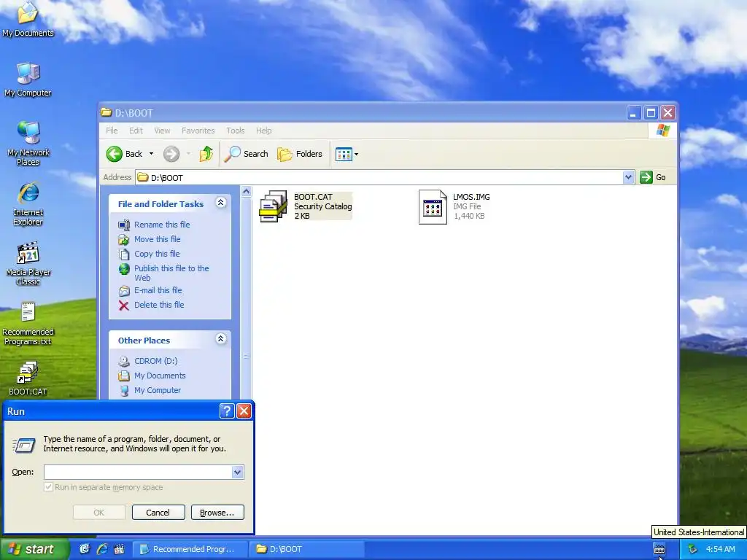Screen dimensions: 747x560
Task: Open My Documents link in Other Places
Action: point(160,376)
